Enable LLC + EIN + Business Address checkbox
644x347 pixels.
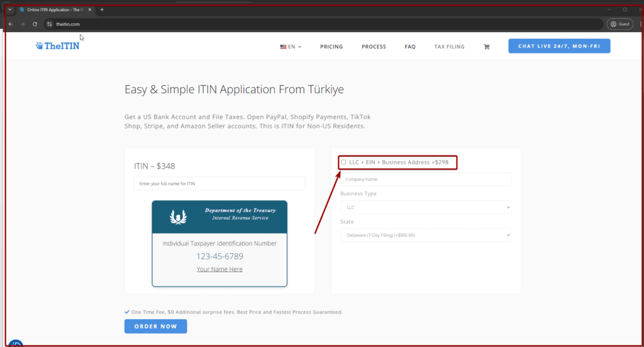(x=343, y=162)
